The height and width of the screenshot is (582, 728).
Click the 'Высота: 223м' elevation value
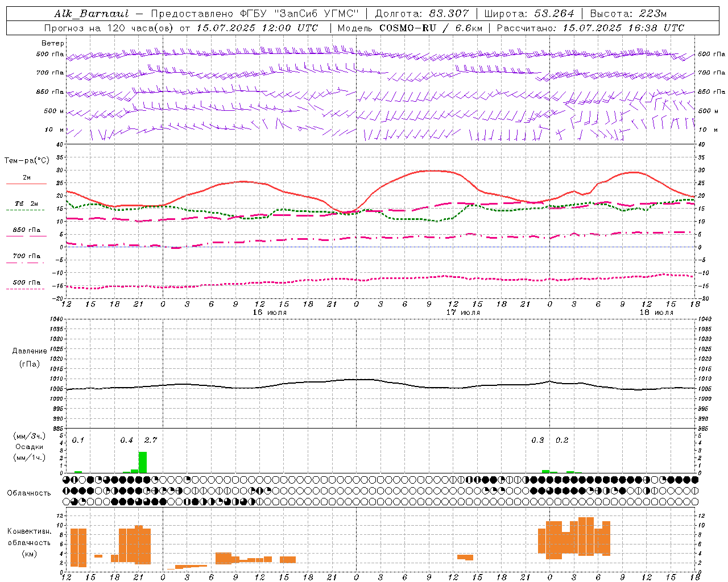point(628,14)
